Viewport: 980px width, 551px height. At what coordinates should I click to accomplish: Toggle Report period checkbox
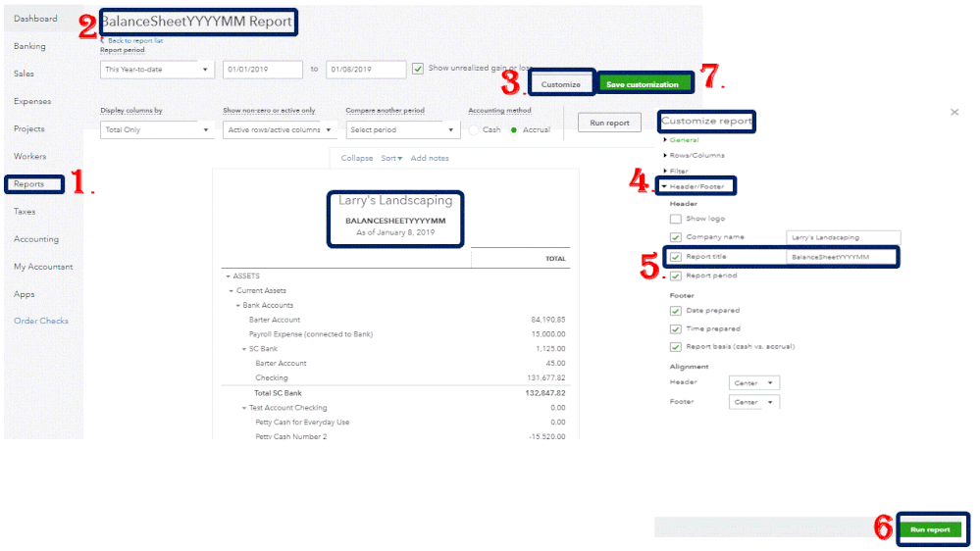pyautogui.click(x=676, y=275)
